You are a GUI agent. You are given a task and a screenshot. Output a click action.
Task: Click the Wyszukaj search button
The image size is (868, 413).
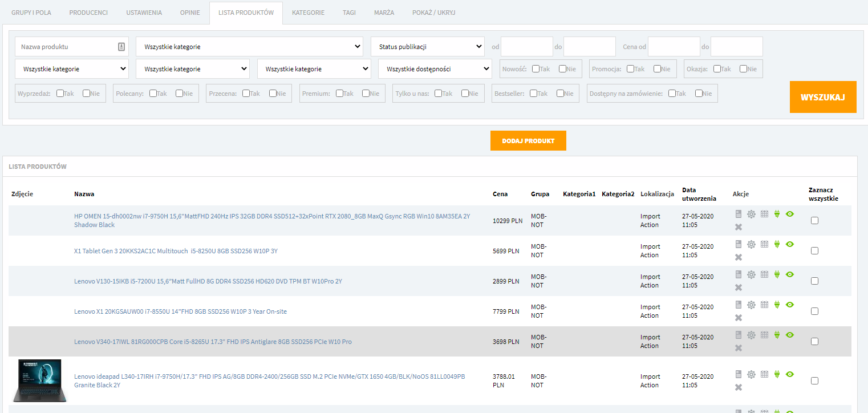[x=823, y=97]
